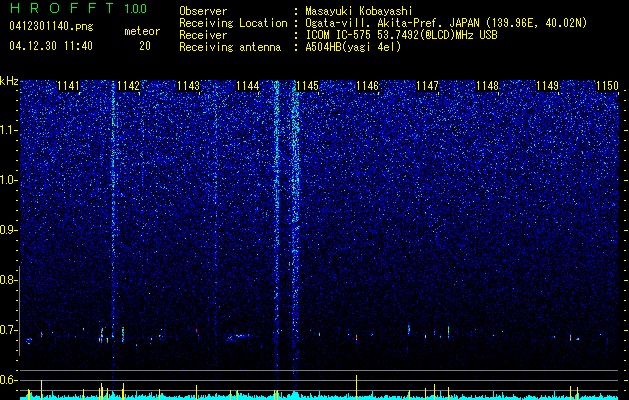Click the Observer field label

click(x=203, y=11)
